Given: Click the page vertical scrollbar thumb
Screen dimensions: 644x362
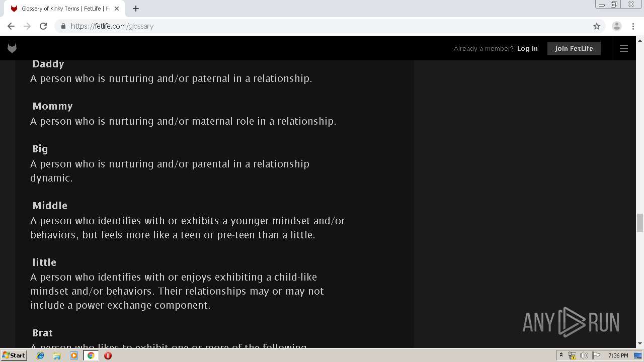Looking at the screenshot, I should (x=640, y=222).
